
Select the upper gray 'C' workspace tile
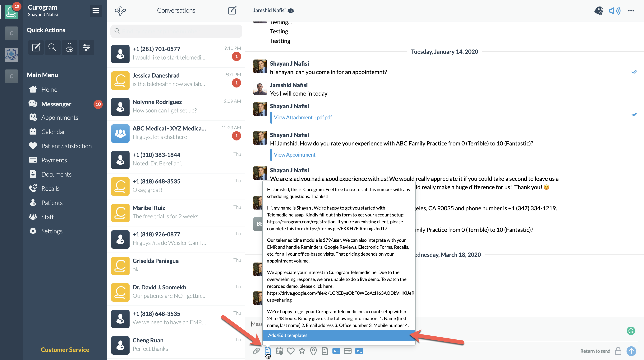coord(11,33)
